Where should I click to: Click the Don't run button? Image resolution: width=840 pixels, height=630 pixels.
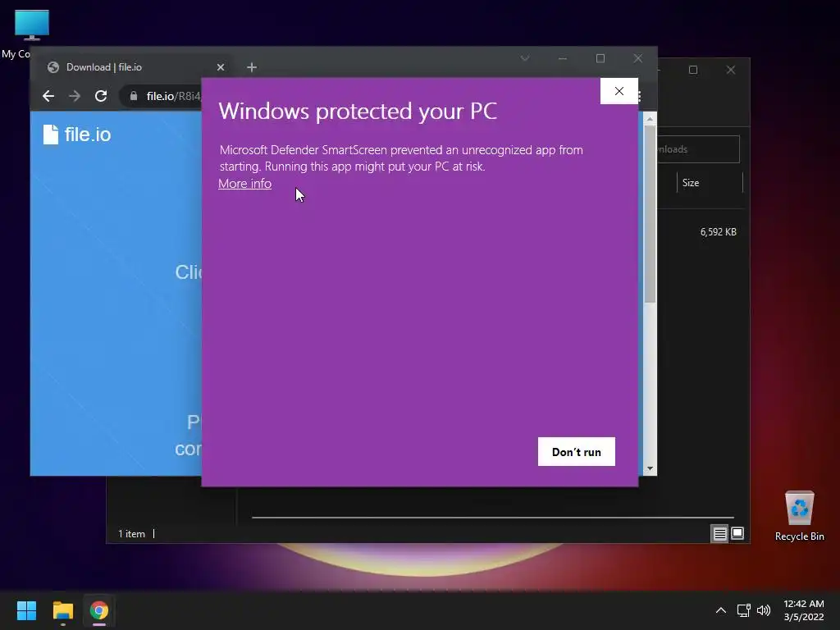[577, 452]
